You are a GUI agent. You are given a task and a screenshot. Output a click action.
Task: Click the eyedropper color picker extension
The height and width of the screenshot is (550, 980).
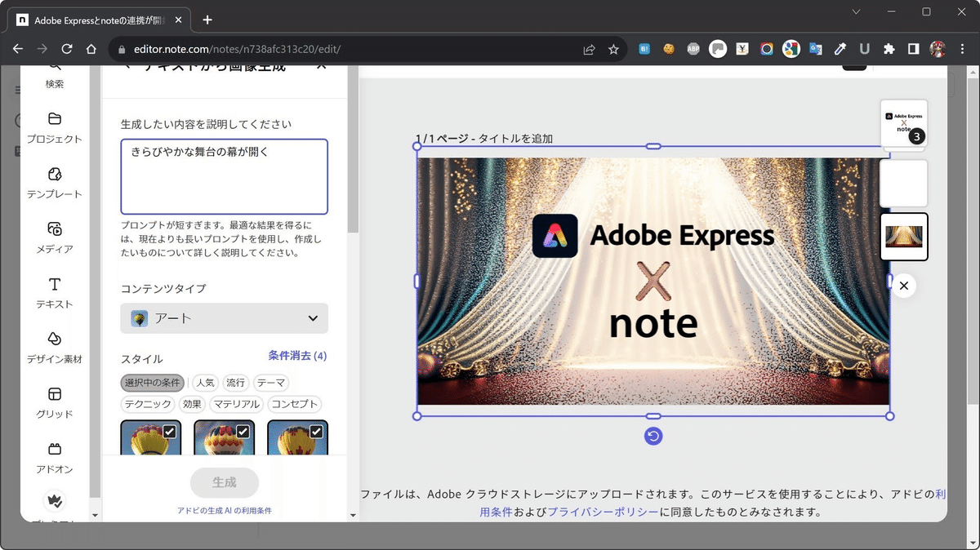click(x=840, y=49)
